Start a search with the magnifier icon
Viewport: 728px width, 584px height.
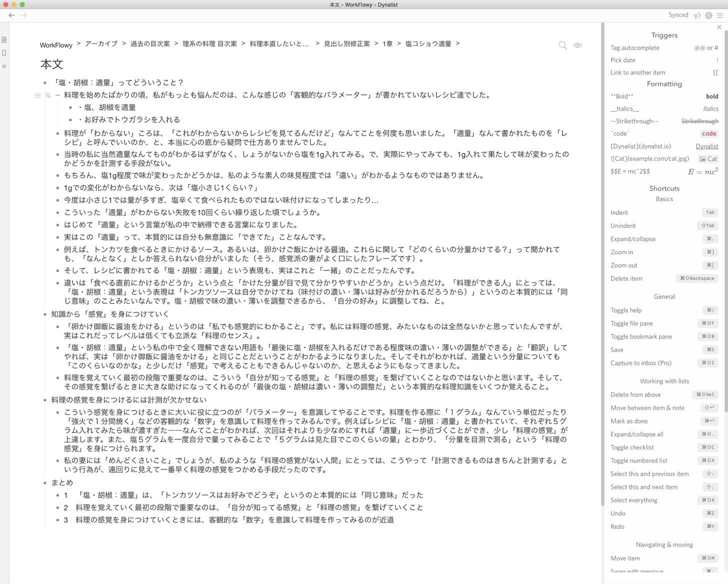562,45
